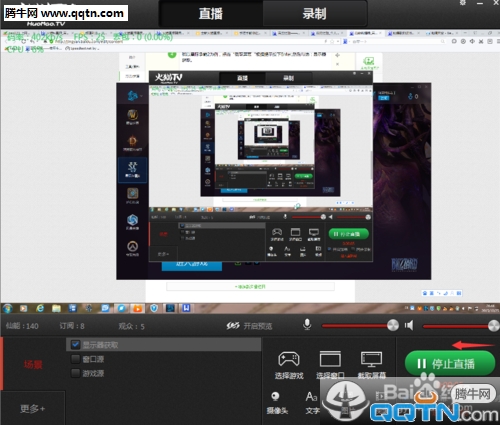Enable the 游戏源 source checkbox

pos(76,373)
